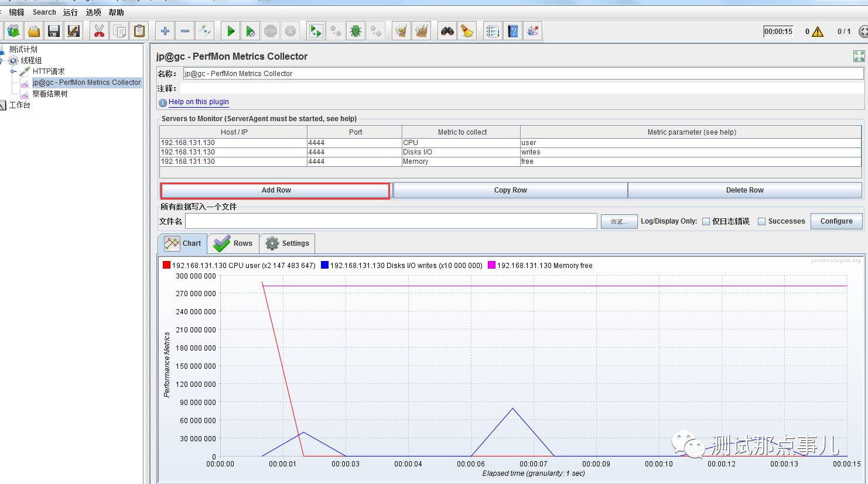Click the green bug toolbar icon

point(356,31)
